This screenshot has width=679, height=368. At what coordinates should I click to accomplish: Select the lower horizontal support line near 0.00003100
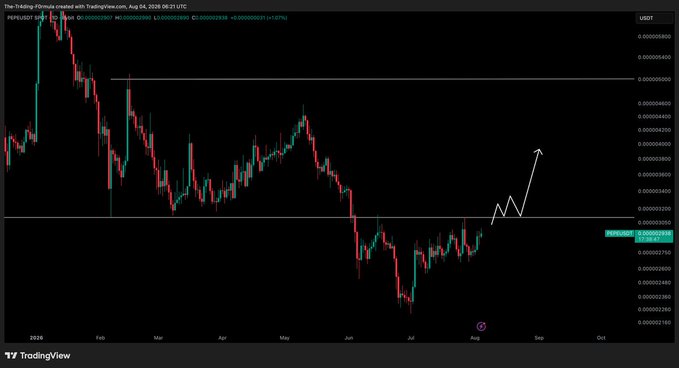[x=319, y=217]
